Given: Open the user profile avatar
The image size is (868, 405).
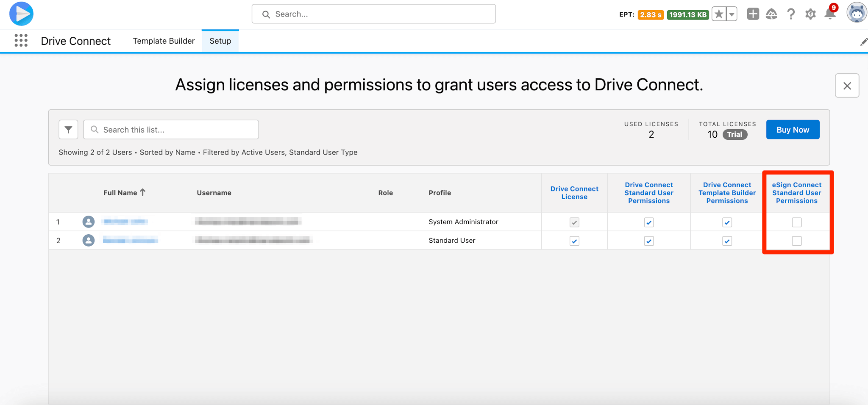Looking at the screenshot, I should tap(857, 13).
